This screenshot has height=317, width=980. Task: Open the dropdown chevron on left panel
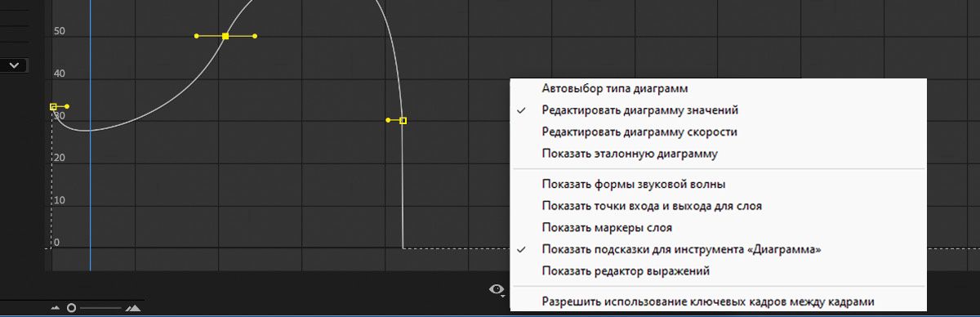tap(15, 65)
